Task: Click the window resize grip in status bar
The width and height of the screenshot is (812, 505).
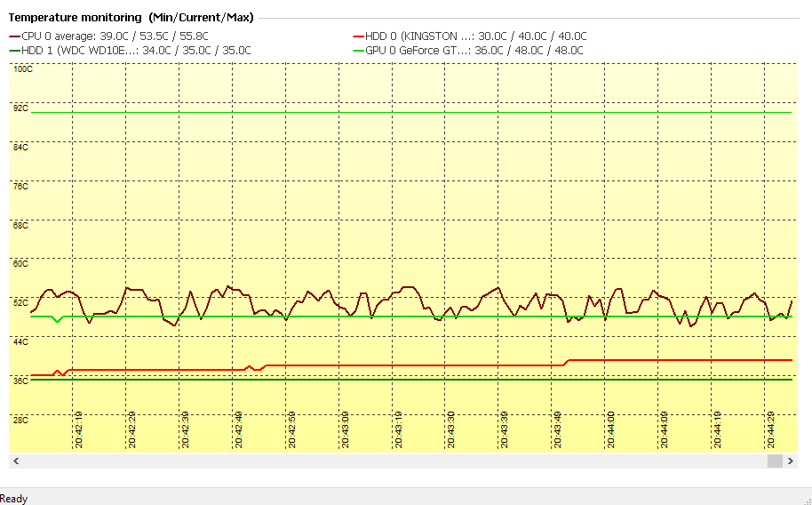Action: click(805, 499)
